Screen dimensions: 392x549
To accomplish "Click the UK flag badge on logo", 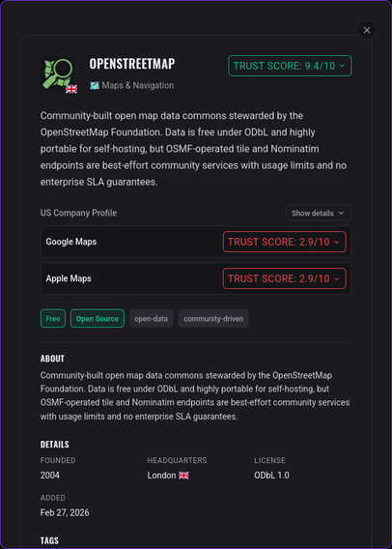I will click(x=71, y=89).
